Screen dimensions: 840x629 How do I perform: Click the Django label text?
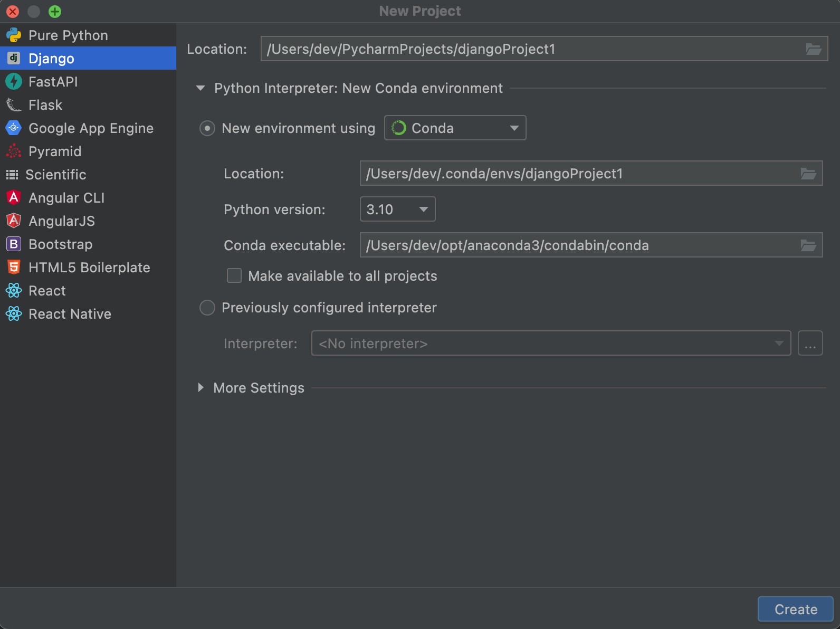point(51,59)
